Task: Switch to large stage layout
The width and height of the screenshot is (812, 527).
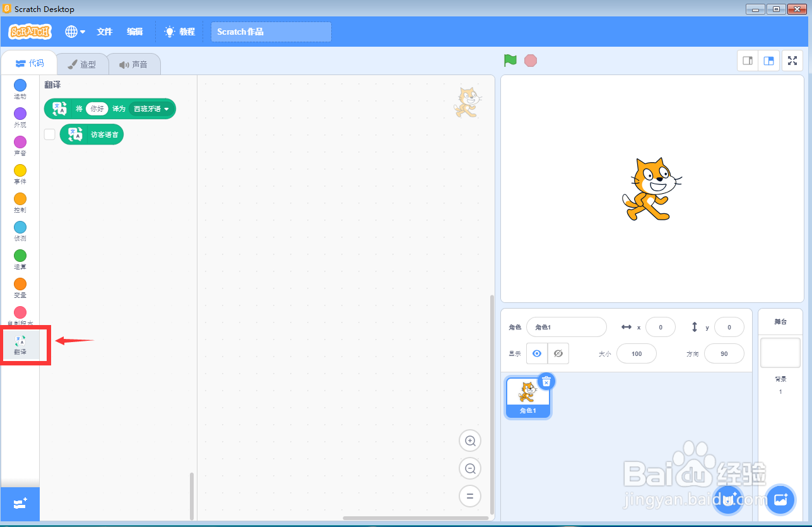Action: tap(768, 61)
